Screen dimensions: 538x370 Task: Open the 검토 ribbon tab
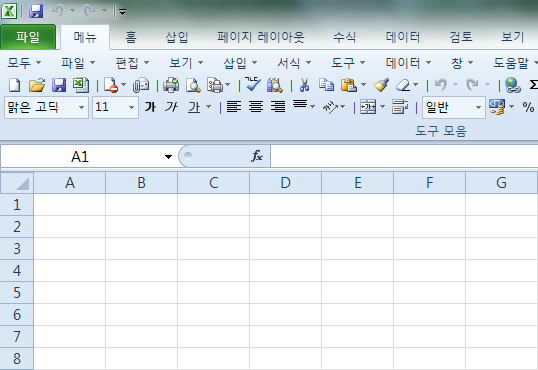(461, 37)
